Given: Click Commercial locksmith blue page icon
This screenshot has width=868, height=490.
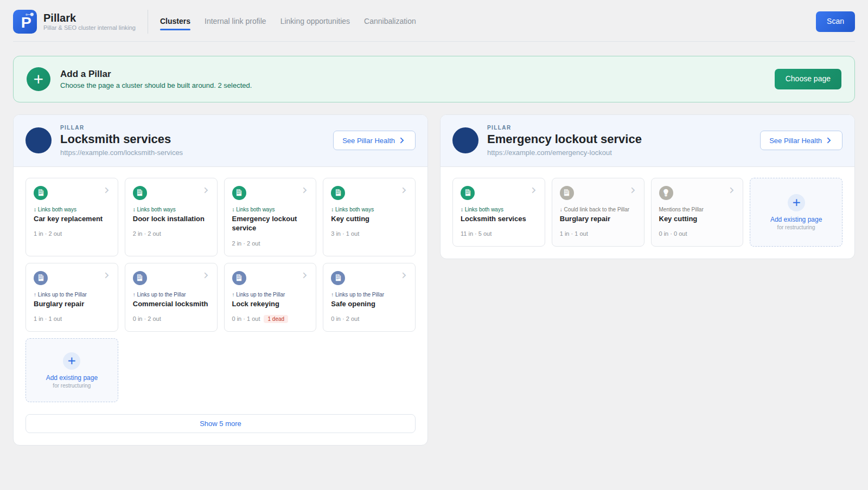Looking at the screenshot, I should [x=140, y=278].
